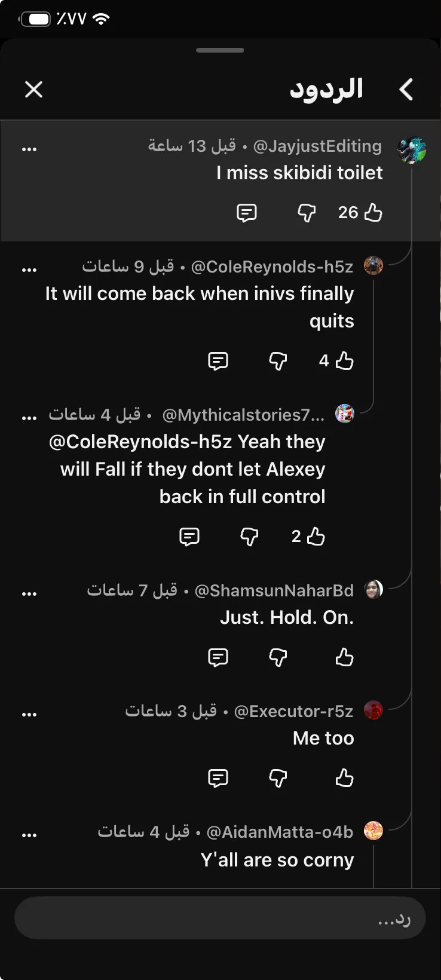This screenshot has width=441, height=980.
Task: Focus the reply text input field
Action: click(x=220, y=918)
